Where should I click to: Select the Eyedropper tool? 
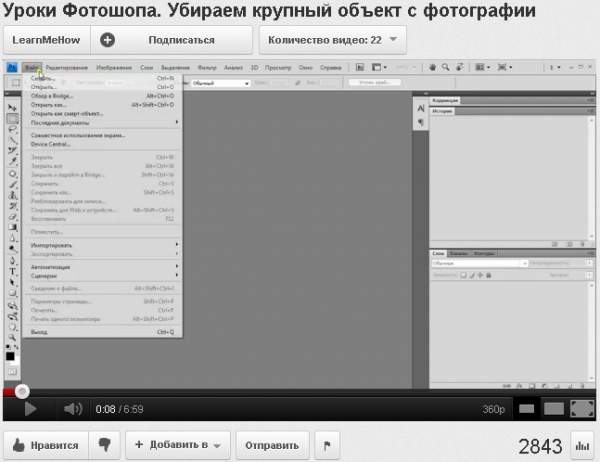pos(12,161)
